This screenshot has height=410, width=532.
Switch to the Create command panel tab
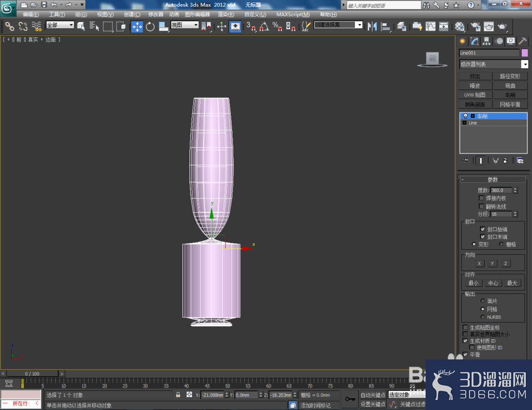[462, 42]
